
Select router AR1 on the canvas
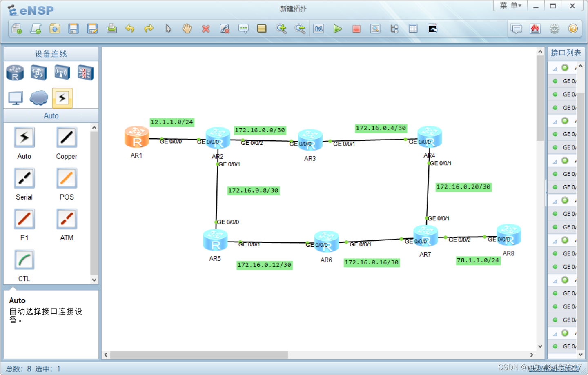(136, 137)
